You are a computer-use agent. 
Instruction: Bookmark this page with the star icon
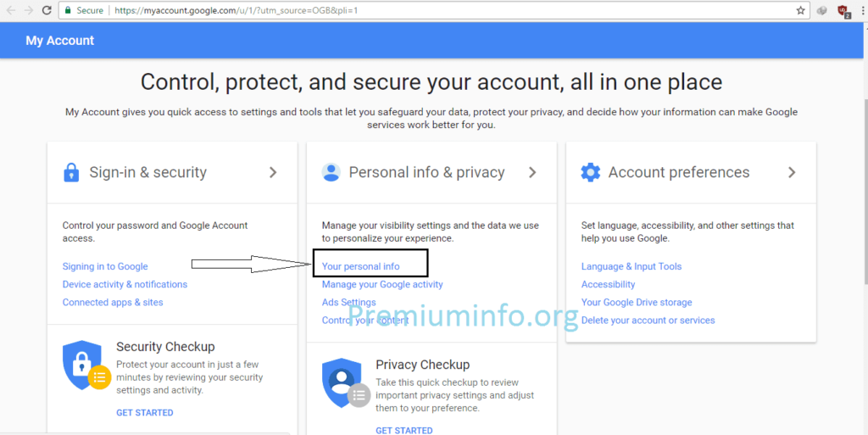801,11
